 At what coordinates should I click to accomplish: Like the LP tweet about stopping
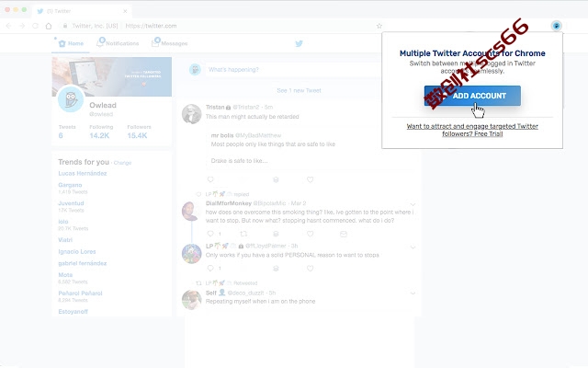311,268
